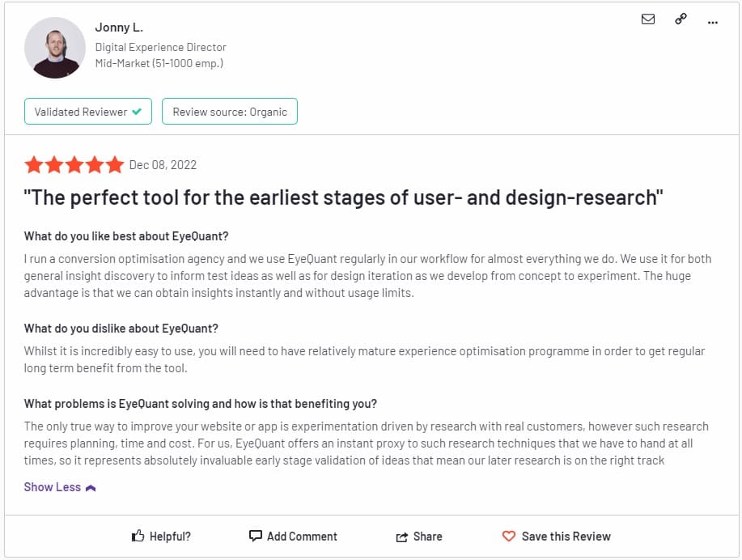Click the speech bubble comment icon
742x560 pixels.
coord(256,536)
